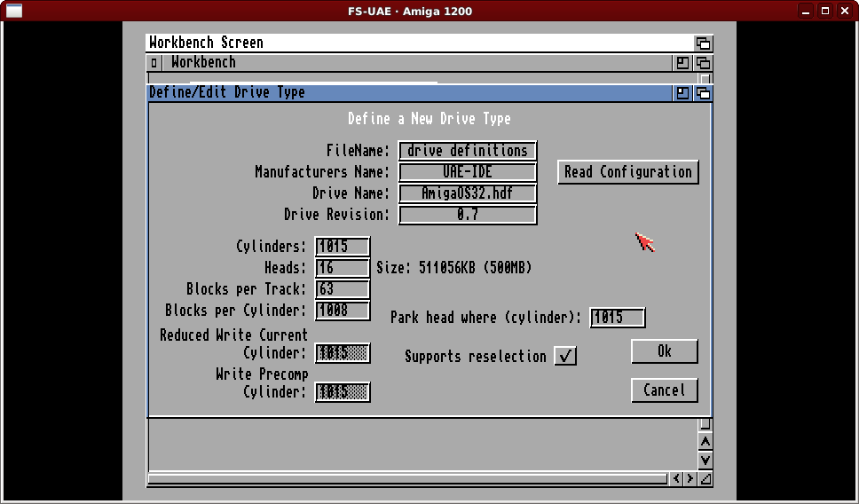
Task: Click the Workbench Screen depth gadget
Action: (x=703, y=43)
